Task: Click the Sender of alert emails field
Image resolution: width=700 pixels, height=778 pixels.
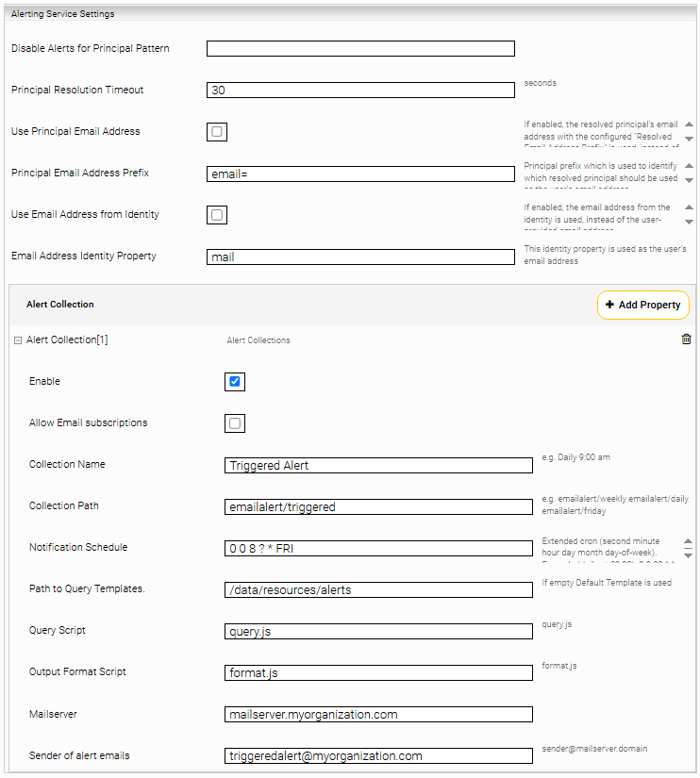Action: (378, 756)
